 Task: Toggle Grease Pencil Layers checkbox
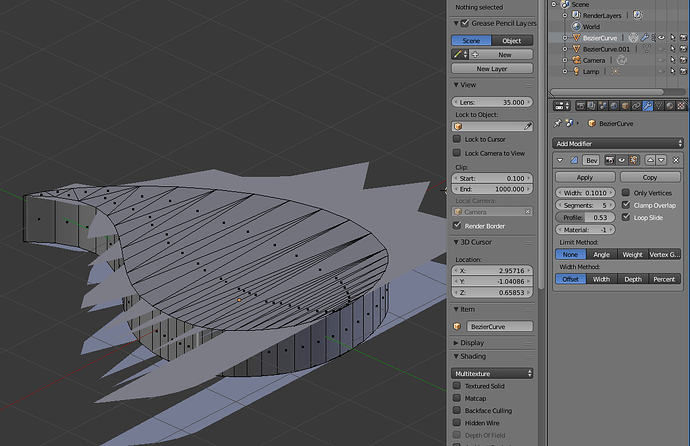coord(465,23)
